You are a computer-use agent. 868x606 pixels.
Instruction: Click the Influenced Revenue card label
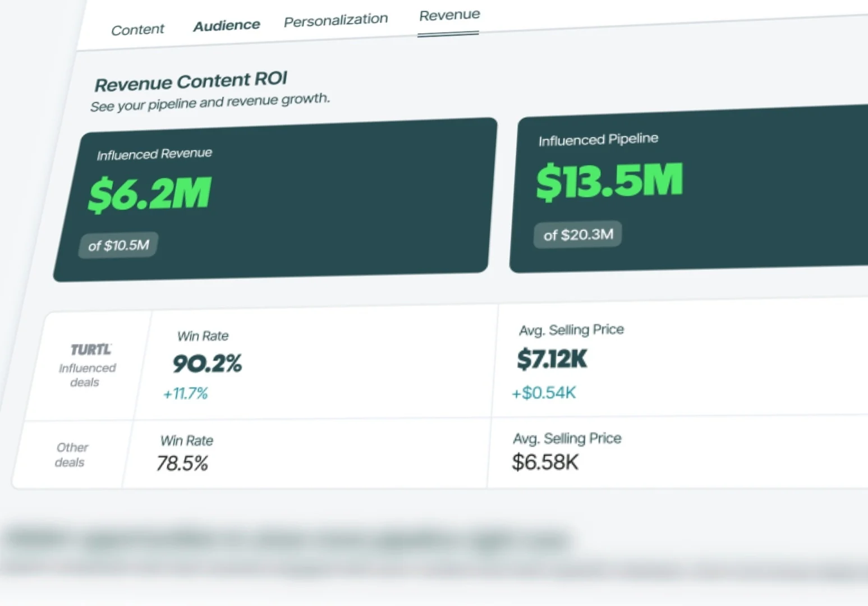point(154,154)
